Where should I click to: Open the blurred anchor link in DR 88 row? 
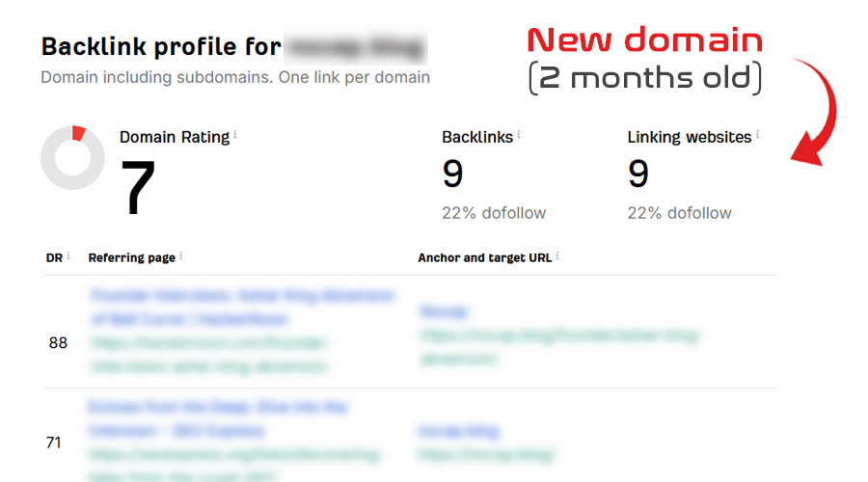click(444, 312)
